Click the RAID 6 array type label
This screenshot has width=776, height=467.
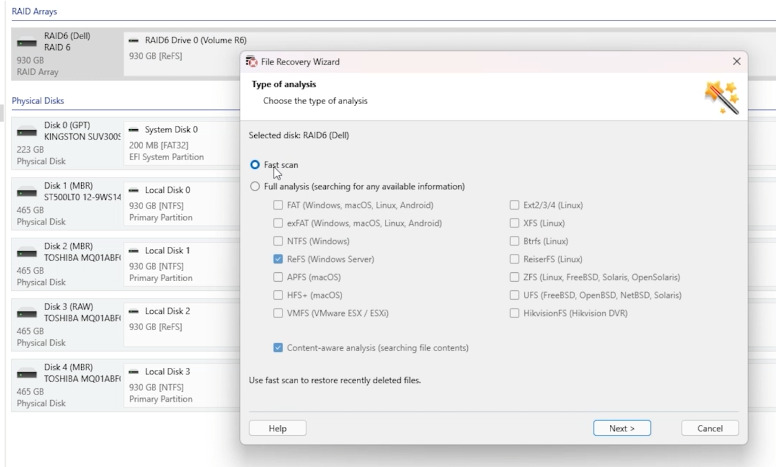(x=57, y=47)
